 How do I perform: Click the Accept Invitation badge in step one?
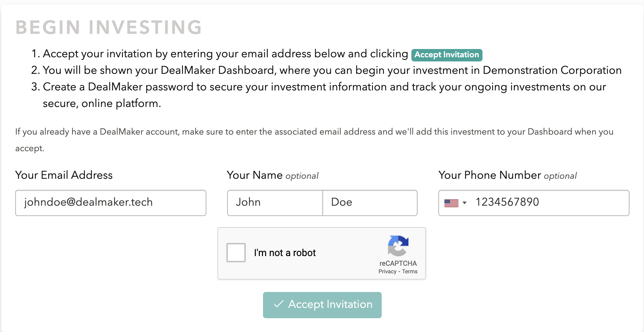447,55
